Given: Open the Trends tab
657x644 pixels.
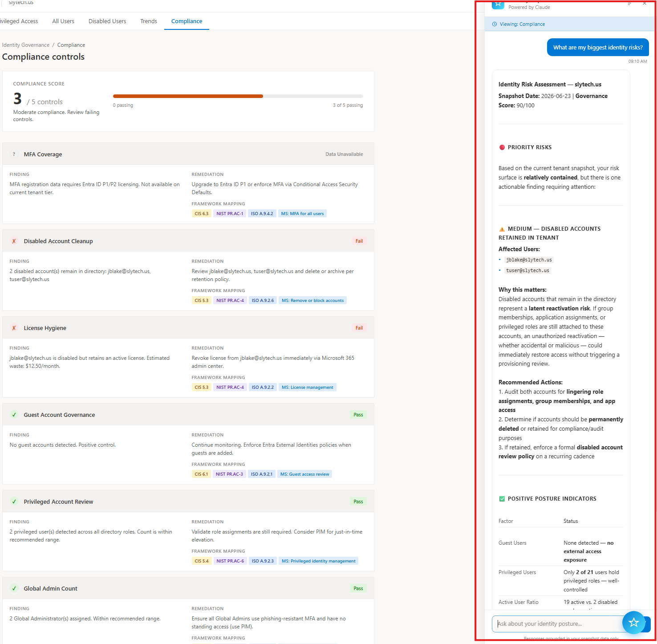Looking at the screenshot, I should tap(149, 21).
